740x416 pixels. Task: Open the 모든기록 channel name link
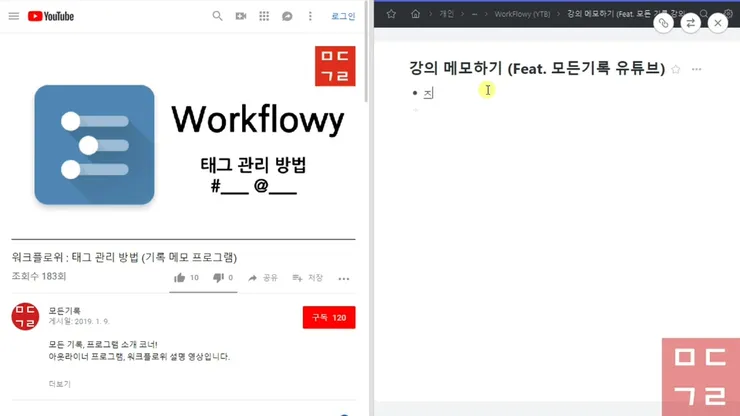point(65,311)
